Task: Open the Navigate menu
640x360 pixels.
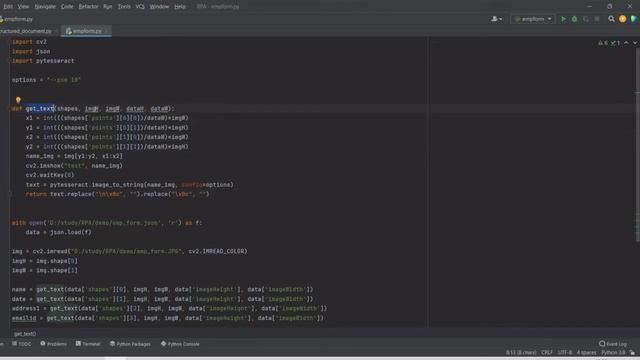Action: coord(45,7)
